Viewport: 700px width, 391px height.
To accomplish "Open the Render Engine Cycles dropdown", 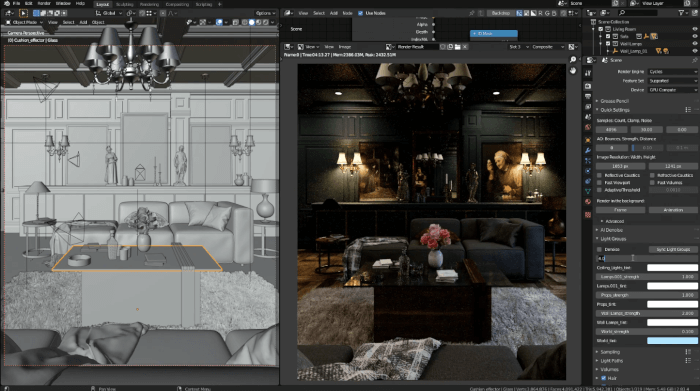I will [x=673, y=71].
